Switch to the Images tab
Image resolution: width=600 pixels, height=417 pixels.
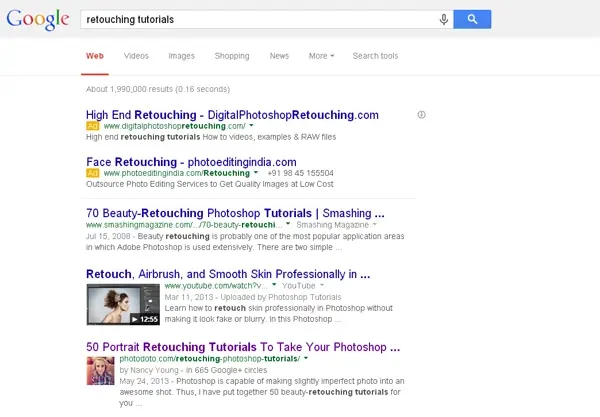181,56
